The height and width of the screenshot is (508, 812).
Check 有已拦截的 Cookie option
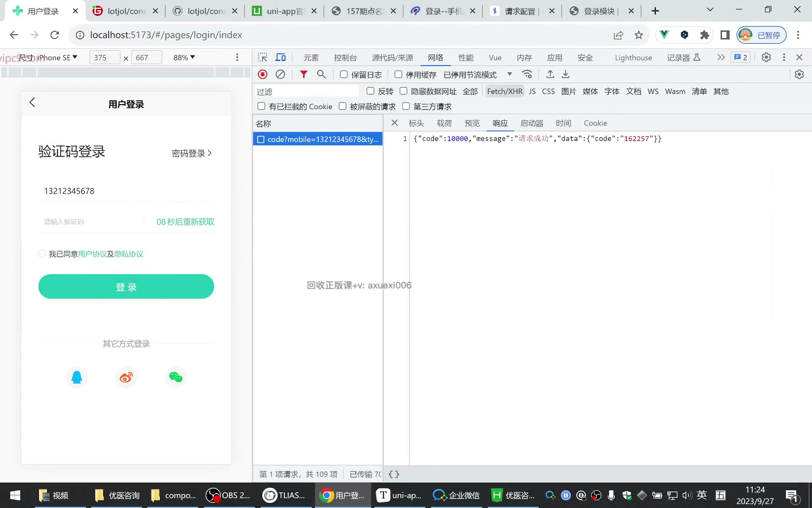(x=261, y=106)
